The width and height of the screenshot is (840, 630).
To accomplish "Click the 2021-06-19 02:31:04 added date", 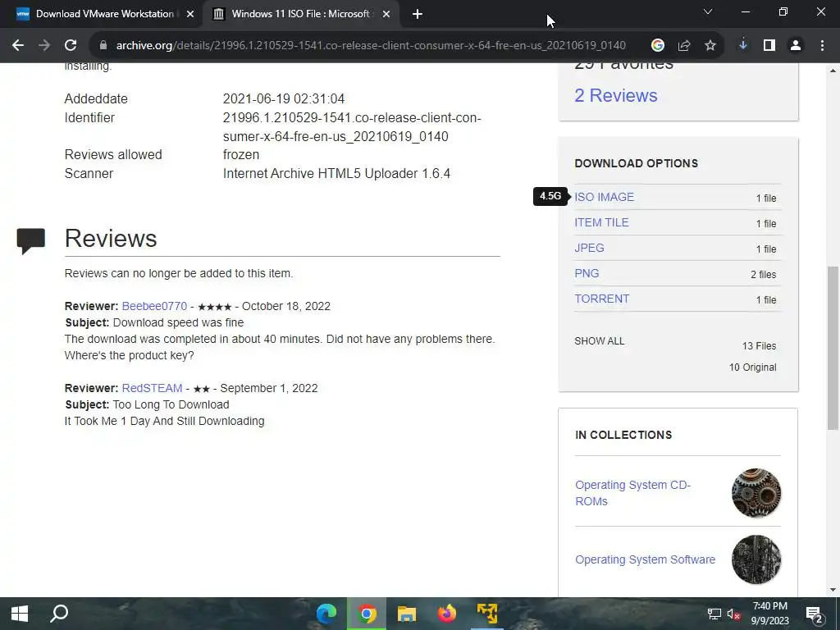I will [283, 99].
